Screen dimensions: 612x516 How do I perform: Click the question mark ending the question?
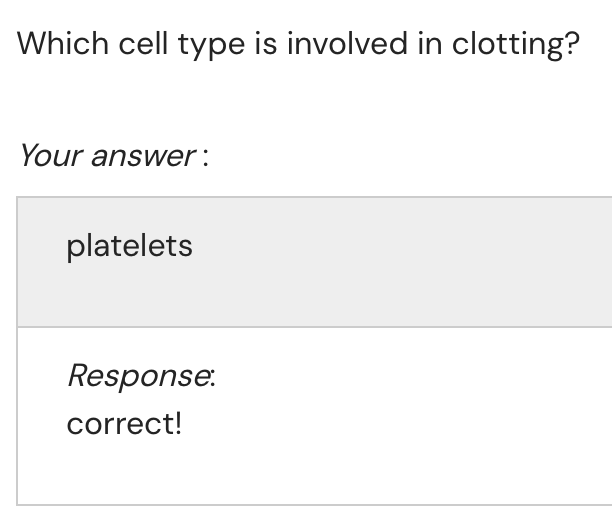coord(572,44)
